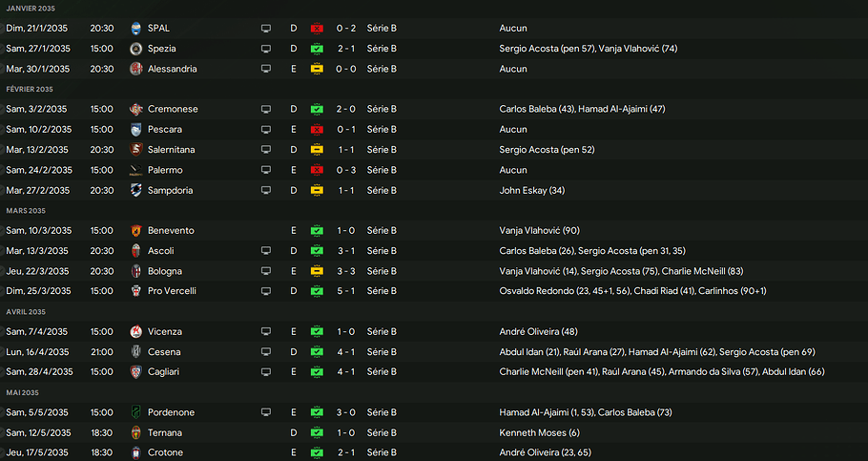Click the MARS 2035 month header
The width and height of the screenshot is (868, 461).
26,211
